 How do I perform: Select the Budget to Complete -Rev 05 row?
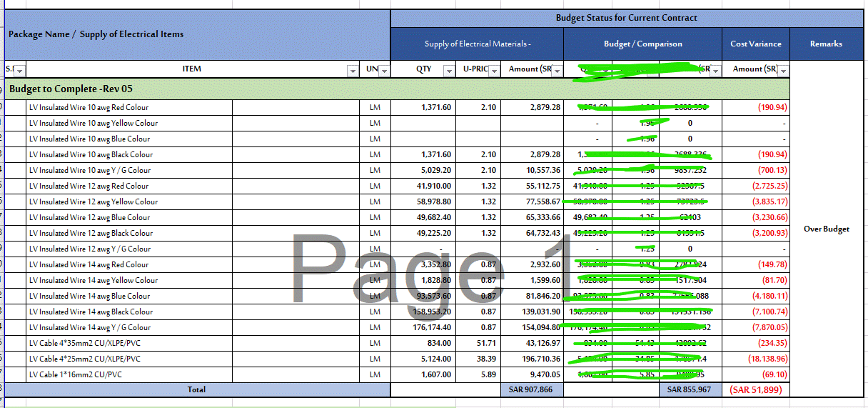click(398, 89)
